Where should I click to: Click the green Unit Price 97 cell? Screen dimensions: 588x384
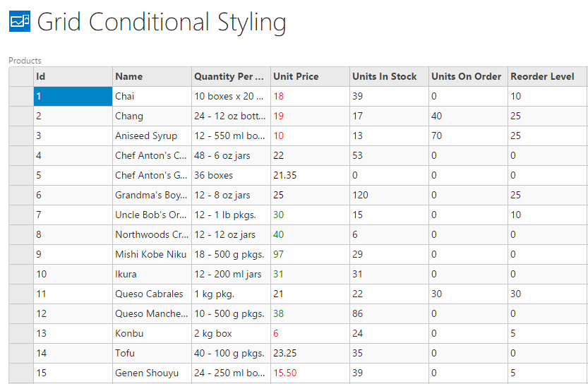pos(310,254)
